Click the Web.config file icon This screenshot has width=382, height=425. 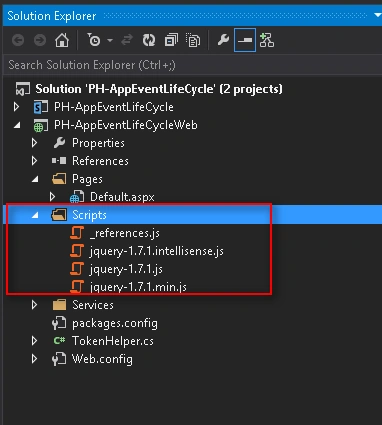click(x=59, y=359)
